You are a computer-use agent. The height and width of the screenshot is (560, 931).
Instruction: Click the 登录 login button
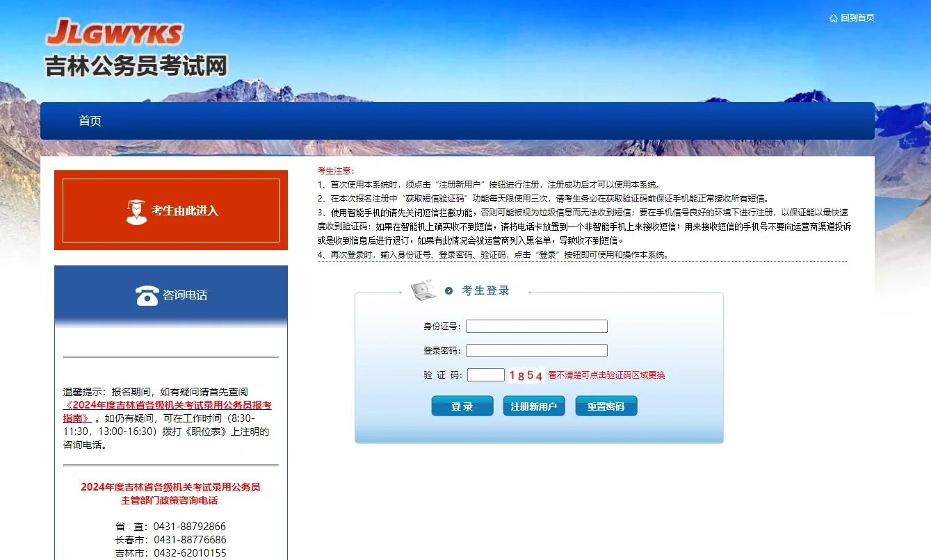coord(462,405)
